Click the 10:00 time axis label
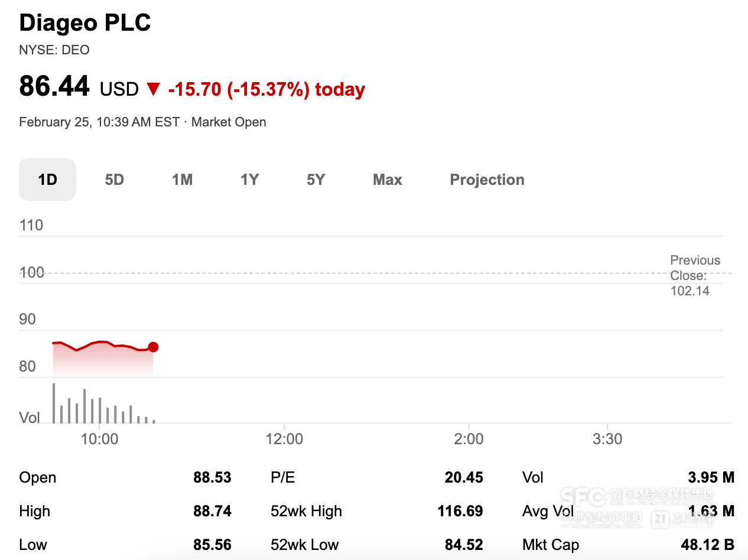This screenshot has height=560, width=748. [x=100, y=439]
